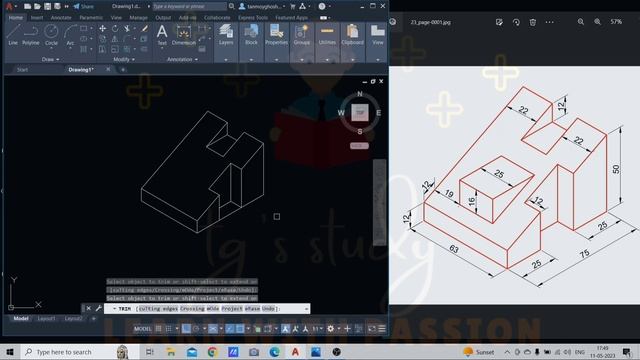
Task: Select the Polyline tool
Action: [31, 34]
